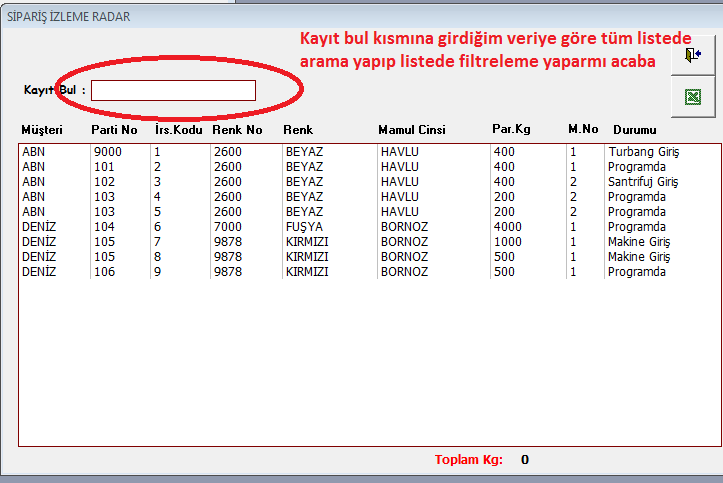
Task: Click the Toplam Kg total value
Action: pyautogui.click(x=524, y=460)
